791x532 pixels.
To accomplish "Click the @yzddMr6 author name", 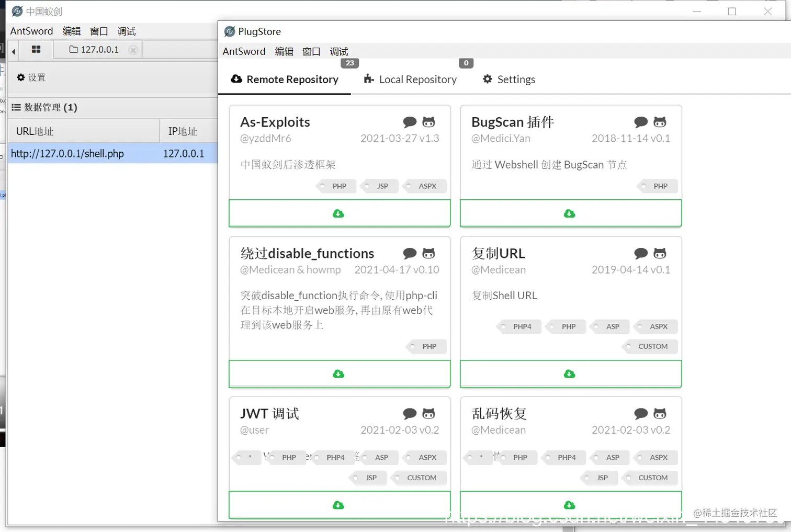I will click(266, 138).
